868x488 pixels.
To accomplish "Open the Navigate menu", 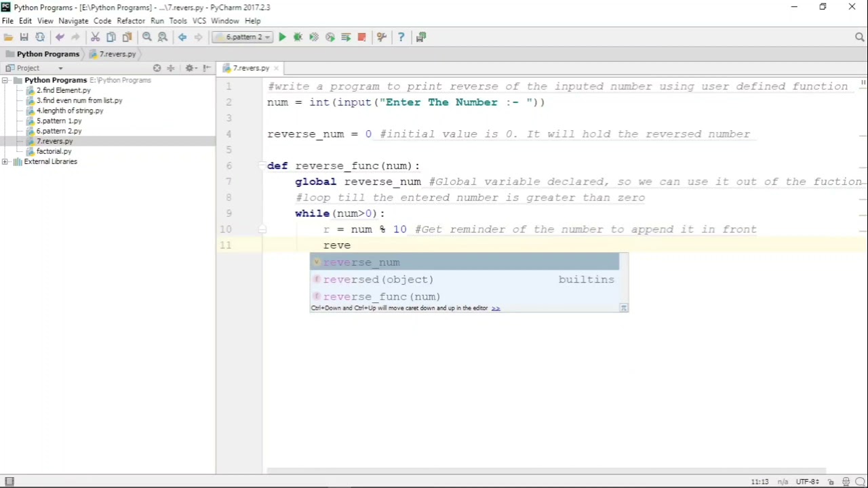I will tap(73, 21).
